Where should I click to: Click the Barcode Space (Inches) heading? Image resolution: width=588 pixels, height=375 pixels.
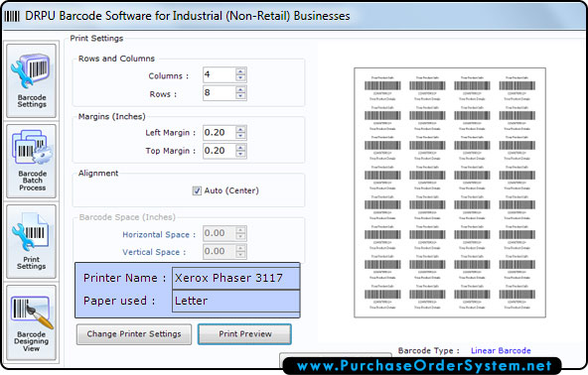(127, 217)
